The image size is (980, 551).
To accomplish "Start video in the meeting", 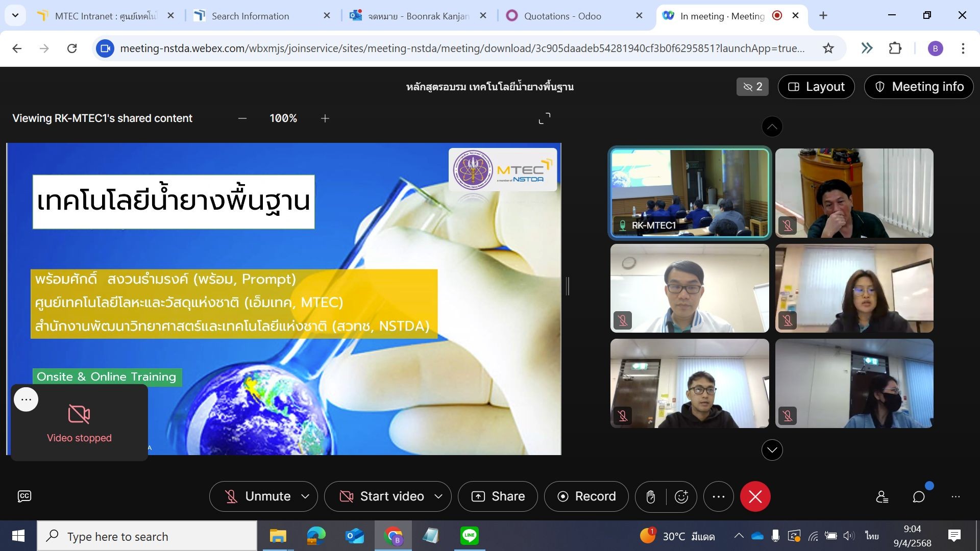I will (x=382, y=496).
